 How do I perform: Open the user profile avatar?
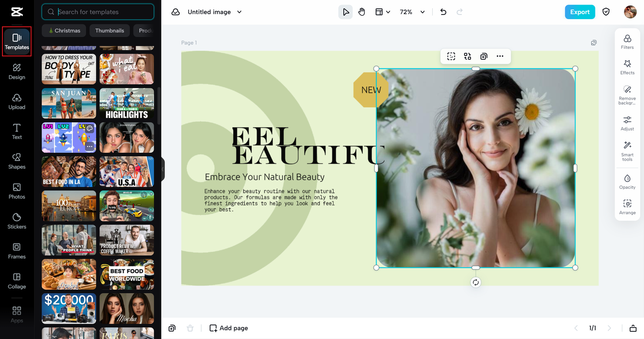(x=630, y=12)
